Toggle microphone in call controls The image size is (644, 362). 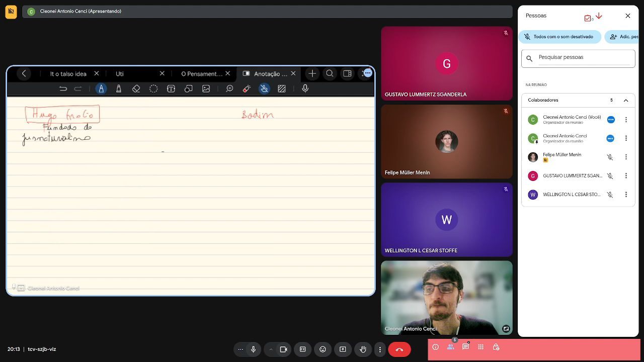[253, 349]
